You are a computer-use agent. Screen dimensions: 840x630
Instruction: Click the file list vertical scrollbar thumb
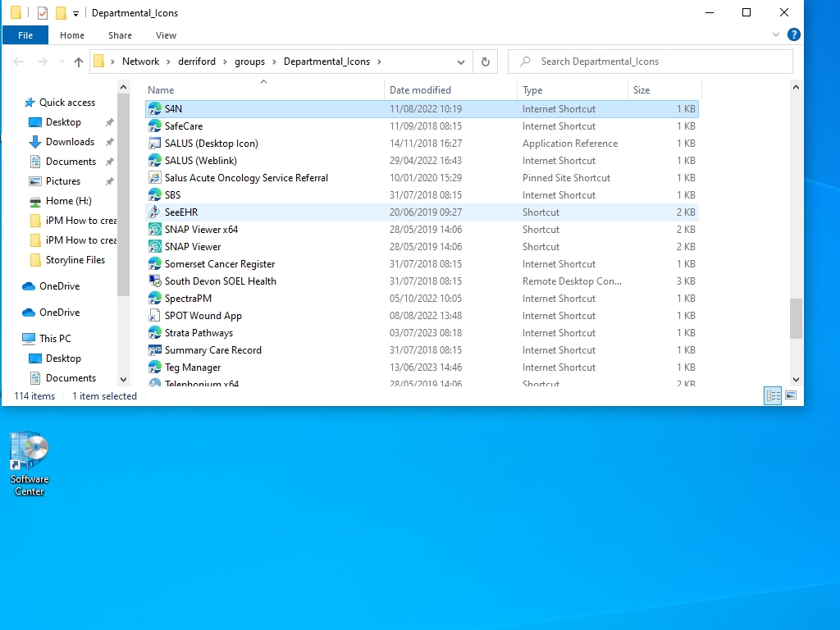point(796,319)
